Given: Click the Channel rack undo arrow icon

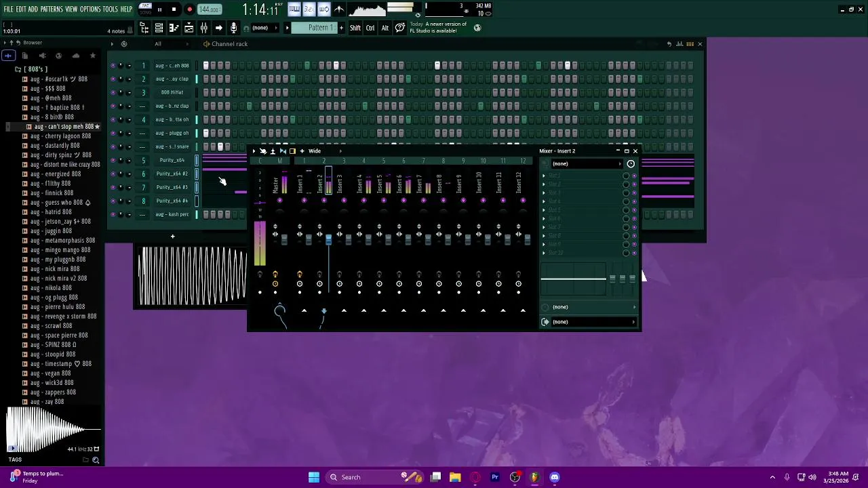Looking at the screenshot, I should click(669, 44).
